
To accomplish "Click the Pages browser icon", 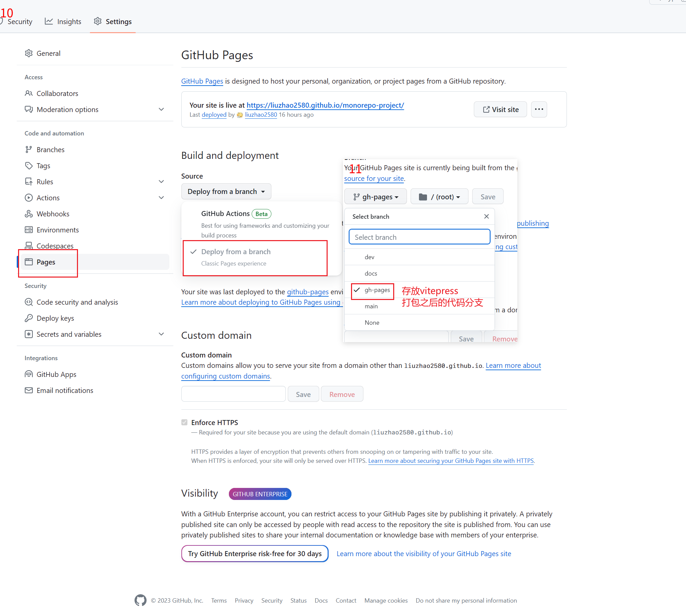I will coord(29,262).
